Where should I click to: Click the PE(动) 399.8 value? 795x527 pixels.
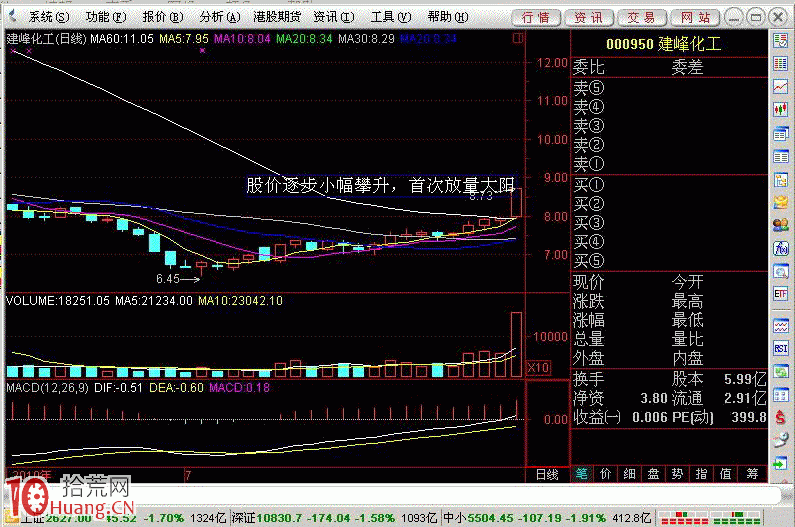(x=719, y=417)
